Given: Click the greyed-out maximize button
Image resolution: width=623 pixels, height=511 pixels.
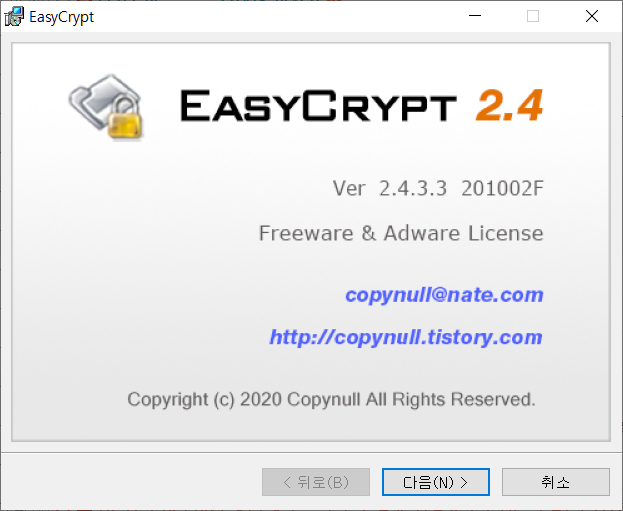Looking at the screenshot, I should pos(533,16).
